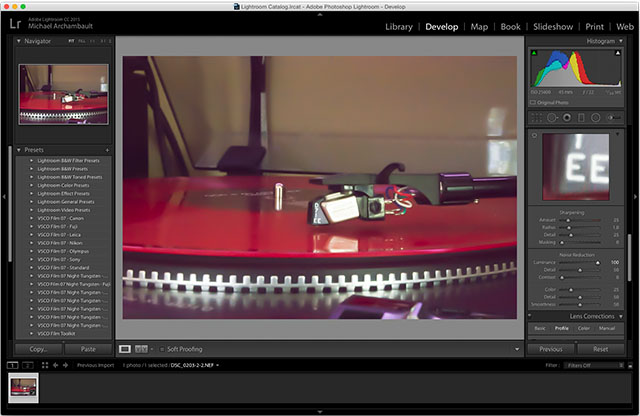This screenshot has height=416, width=640.
Task: Open the Profile tab in Lens Corrections
Action: coord(562,328)
